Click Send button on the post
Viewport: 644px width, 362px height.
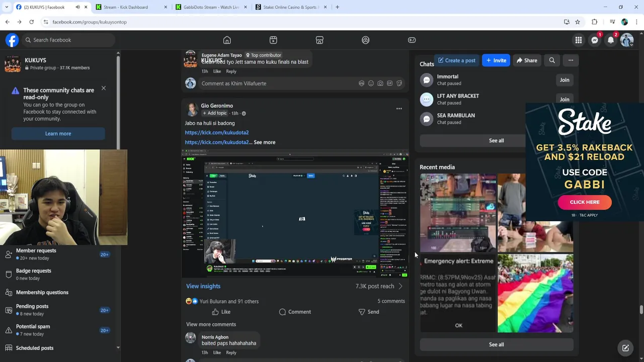[369, 312]
